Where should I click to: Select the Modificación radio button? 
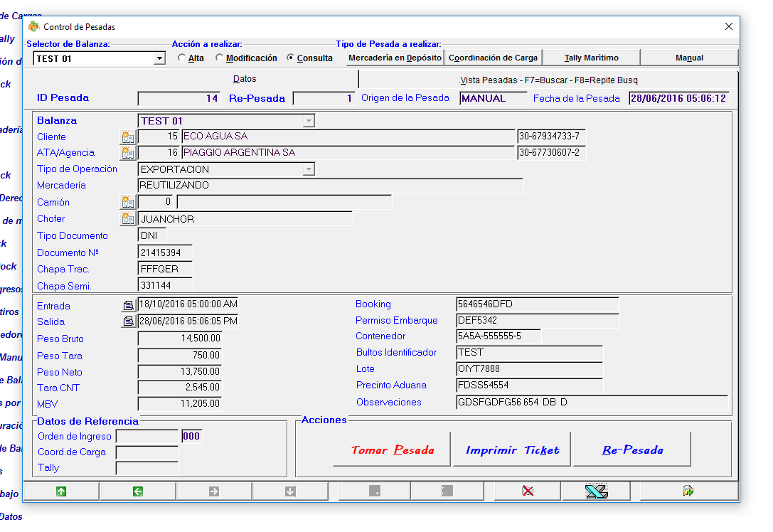(x=220, y=58)
